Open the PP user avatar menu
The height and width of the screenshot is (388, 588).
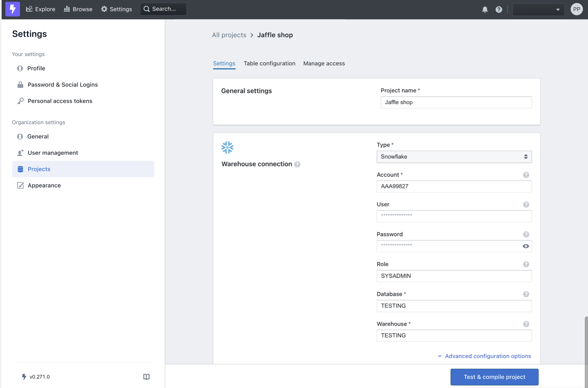(577, 9)
